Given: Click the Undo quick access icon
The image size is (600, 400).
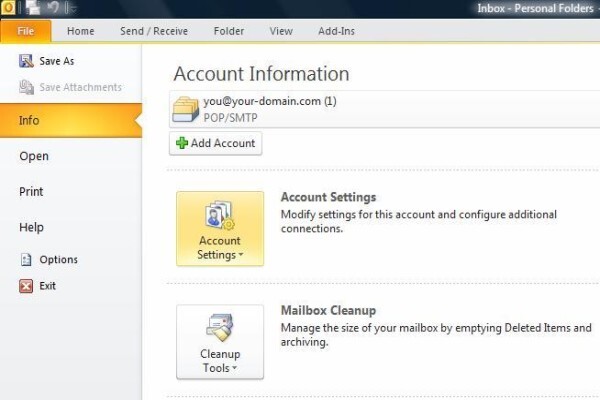Looking at the screenshot, I should (53, 7).
